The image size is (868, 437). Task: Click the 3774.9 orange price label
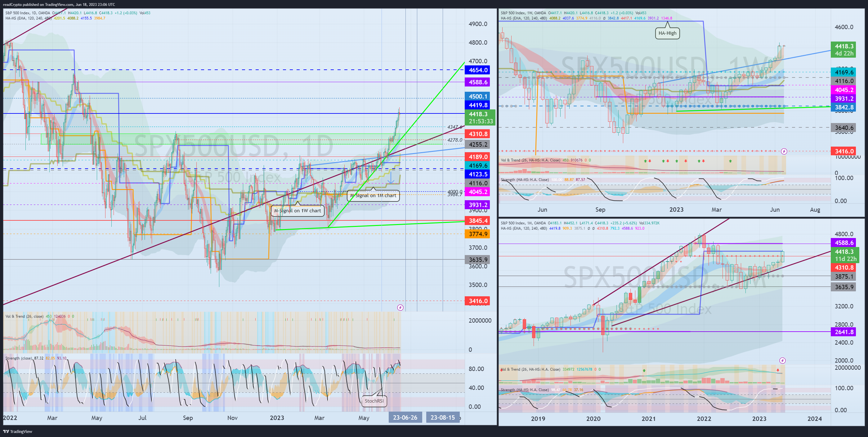pos(478,234)
